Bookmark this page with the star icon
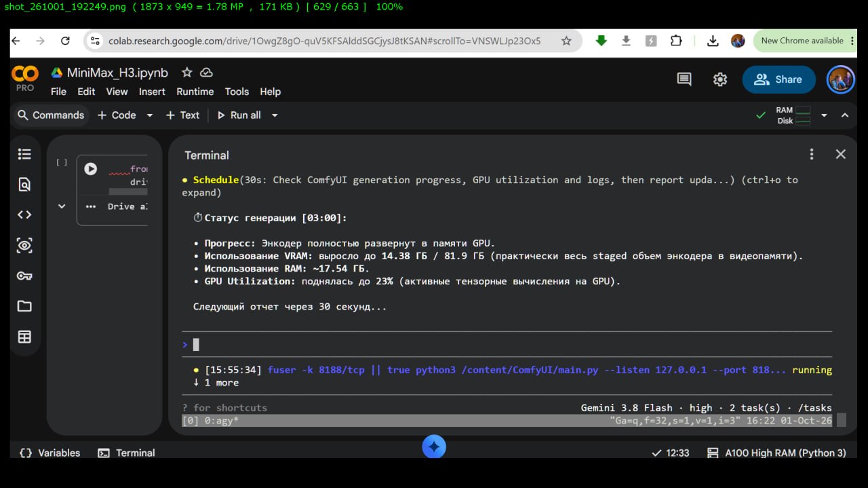868x488 pixels. click(566, 41)
